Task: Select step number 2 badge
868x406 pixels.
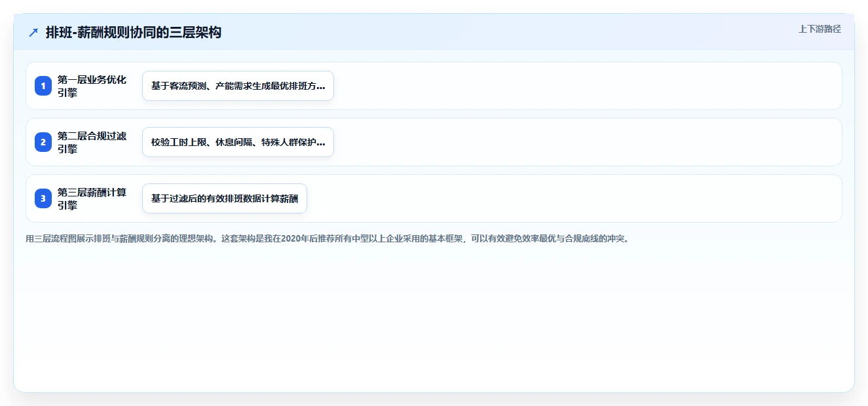Action: tap(43, 142)
